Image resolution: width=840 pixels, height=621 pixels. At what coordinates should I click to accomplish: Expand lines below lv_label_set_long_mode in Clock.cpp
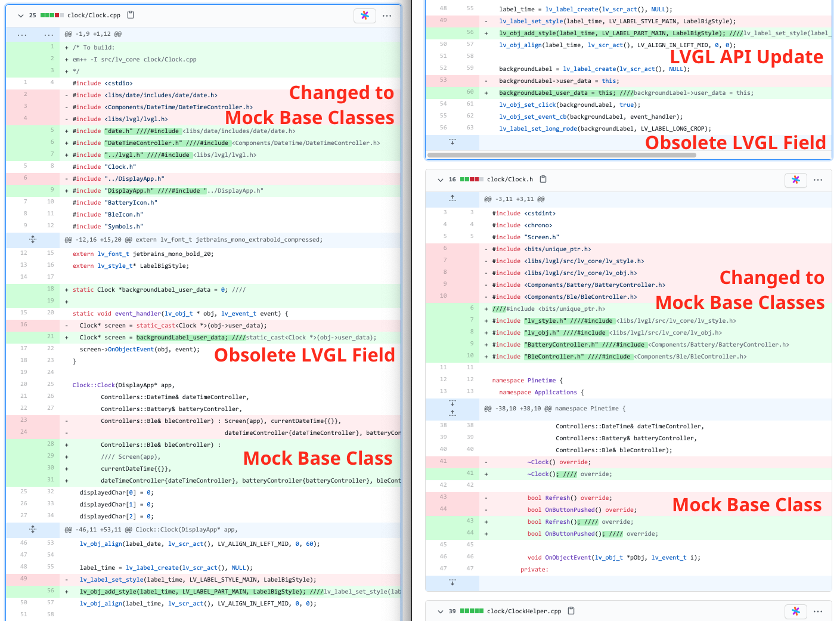[452, 142]
